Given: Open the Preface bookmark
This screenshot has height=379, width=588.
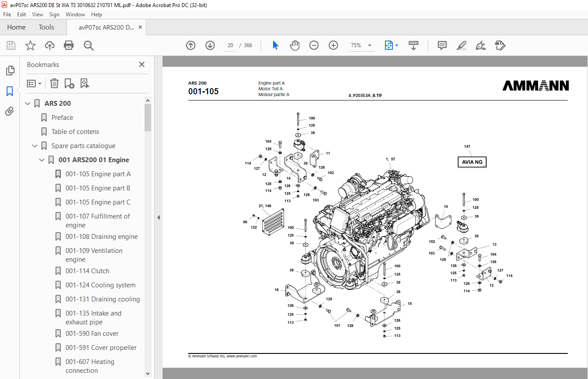Looking at the screenshot, I should tap(62, 118).
